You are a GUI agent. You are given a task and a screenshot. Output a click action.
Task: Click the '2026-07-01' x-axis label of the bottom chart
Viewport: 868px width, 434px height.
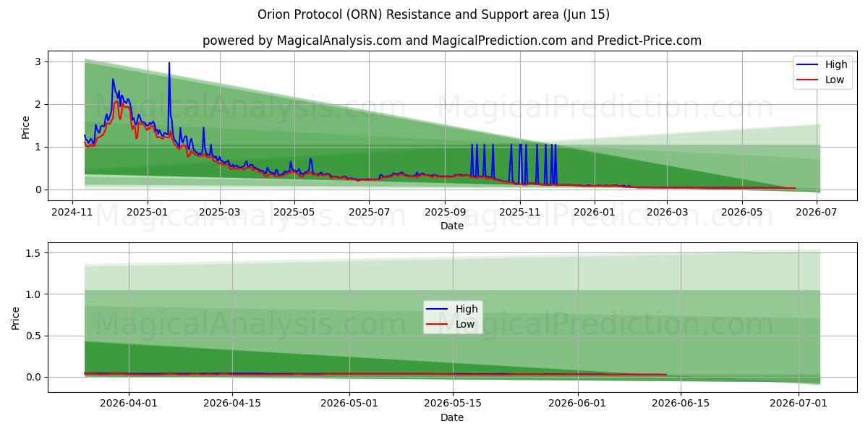click(799, 404)
